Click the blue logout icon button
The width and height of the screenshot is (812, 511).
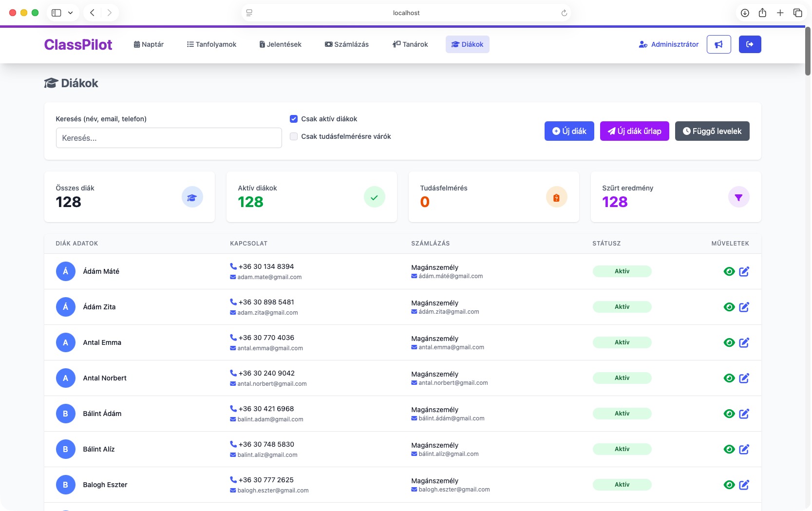coord(750,44)
